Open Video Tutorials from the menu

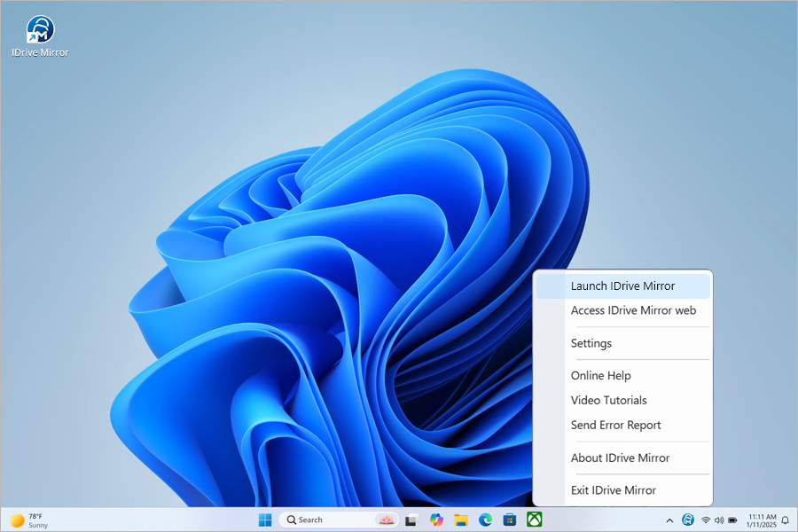coord(608,401)
